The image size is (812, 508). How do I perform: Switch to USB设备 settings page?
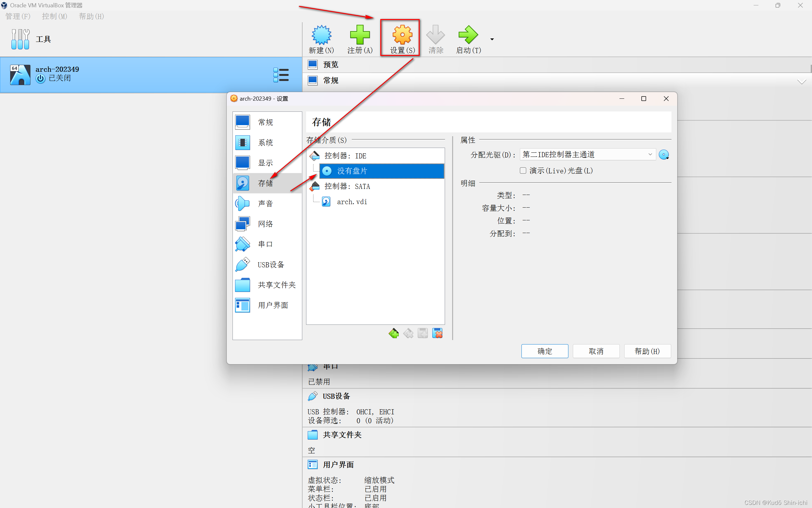pos(267,264)
